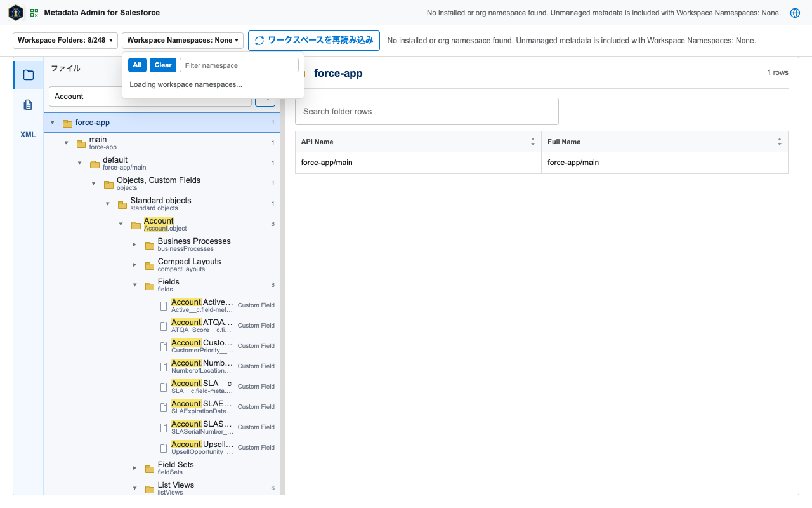
Task: Focus the Filter namespace input
Action: click(239, 65)
